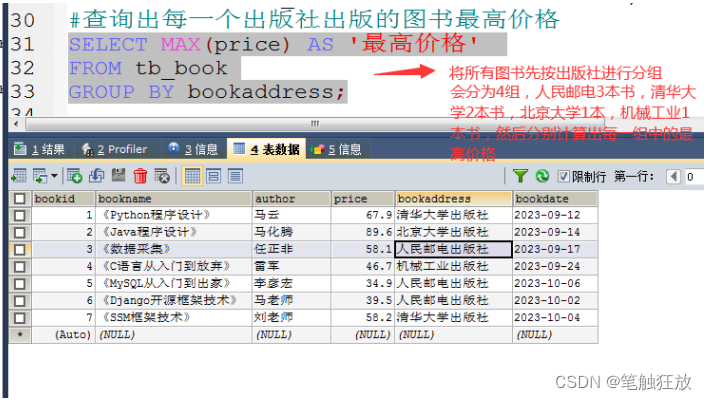Click the bookdate column header
This screenshot has height=400, width=707.
tap(556, 198)
